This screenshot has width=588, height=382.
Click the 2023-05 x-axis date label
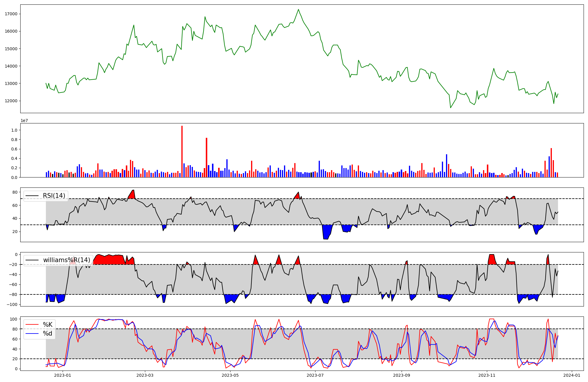[x=230, y=375]
